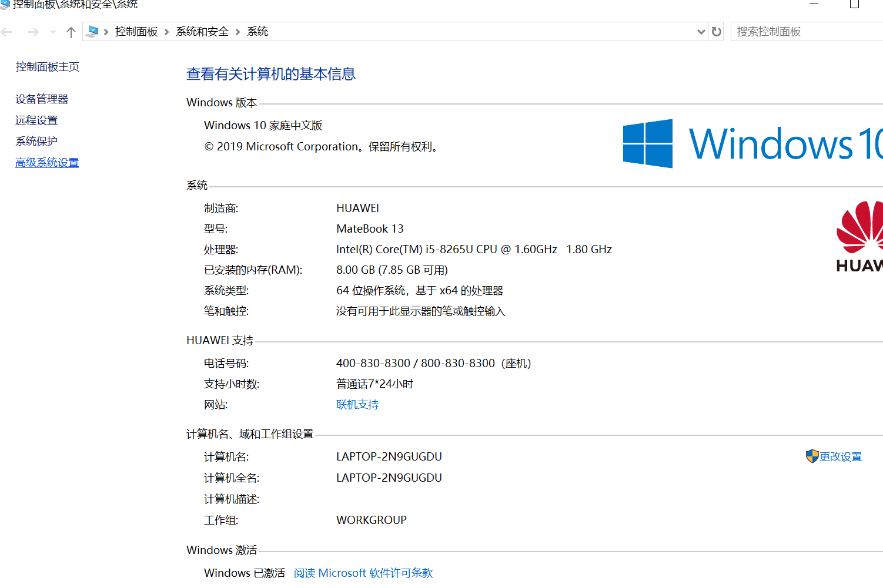Click 更改设置 link
This screenshot has height=588, width=883.
841,457
